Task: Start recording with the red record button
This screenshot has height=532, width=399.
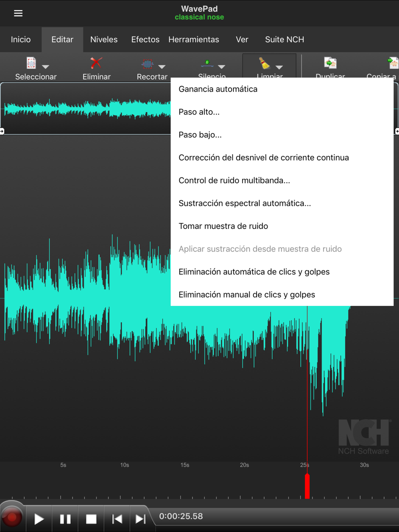Action: [x=12, y=518]
